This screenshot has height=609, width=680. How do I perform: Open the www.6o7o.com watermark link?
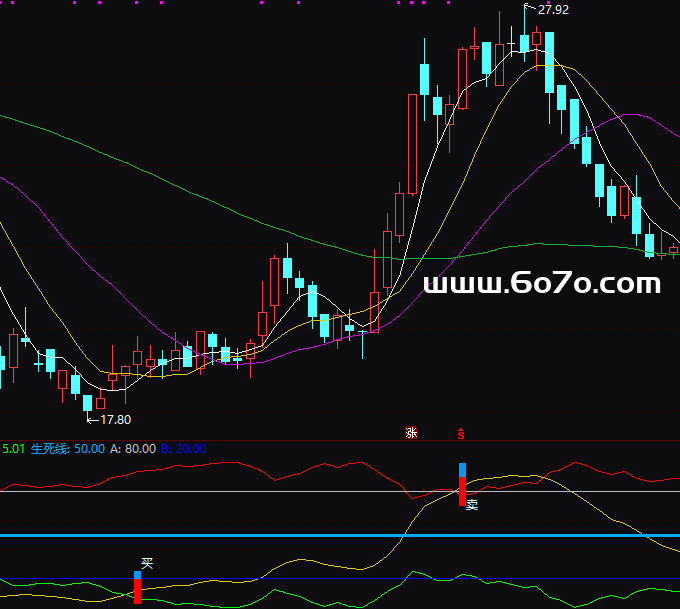click(x=543, y=284)
